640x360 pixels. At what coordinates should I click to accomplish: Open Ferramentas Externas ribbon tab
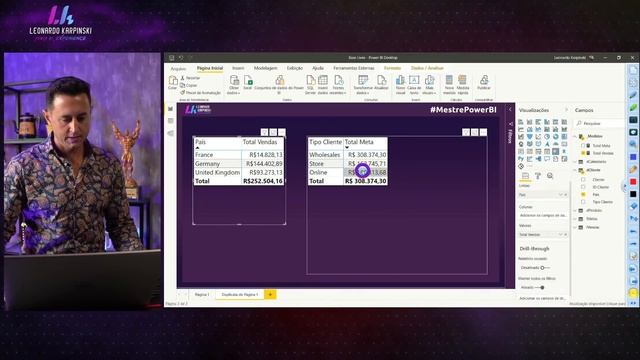click(x=353, y=68)
